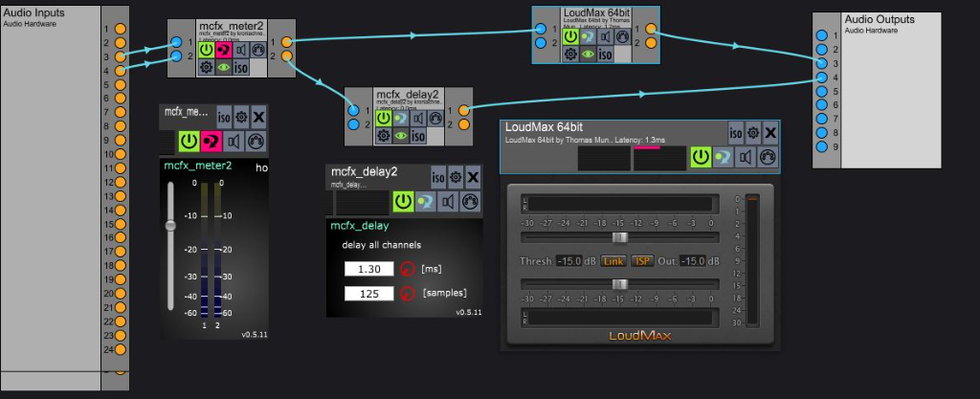Click iso button on mcfx_delay2 node
This screenshot has width=980, height=399.
point(419,137)
